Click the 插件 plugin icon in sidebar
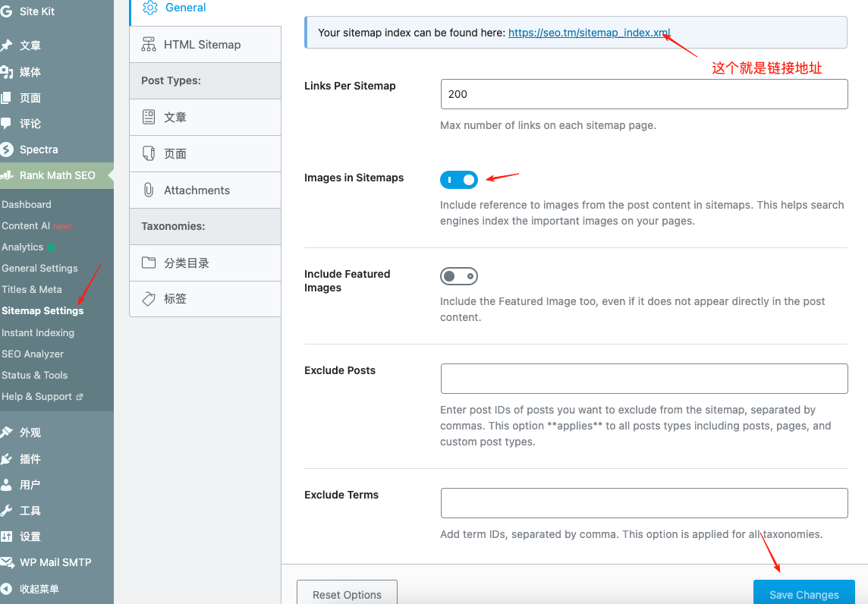The image size is (868, 604). click(x=7, y=459)
